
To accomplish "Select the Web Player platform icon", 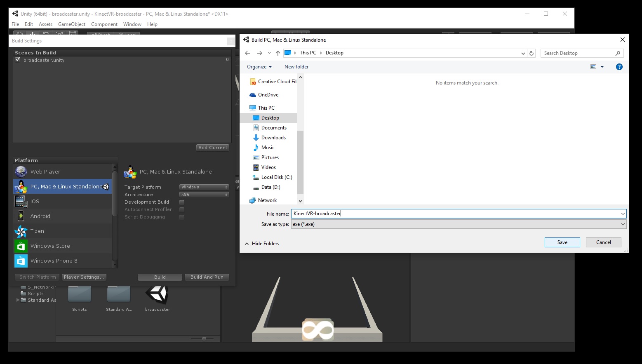I will coord(21,171).
